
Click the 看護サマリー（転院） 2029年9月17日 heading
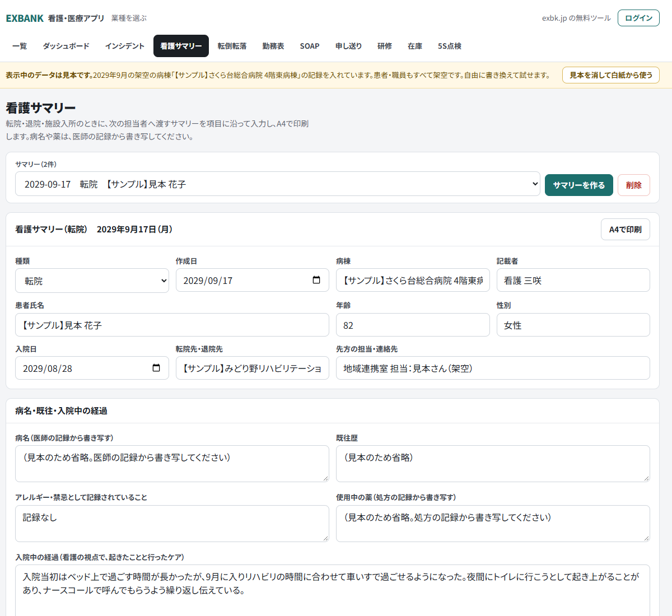pyautogui.click(x=94, y=229)
